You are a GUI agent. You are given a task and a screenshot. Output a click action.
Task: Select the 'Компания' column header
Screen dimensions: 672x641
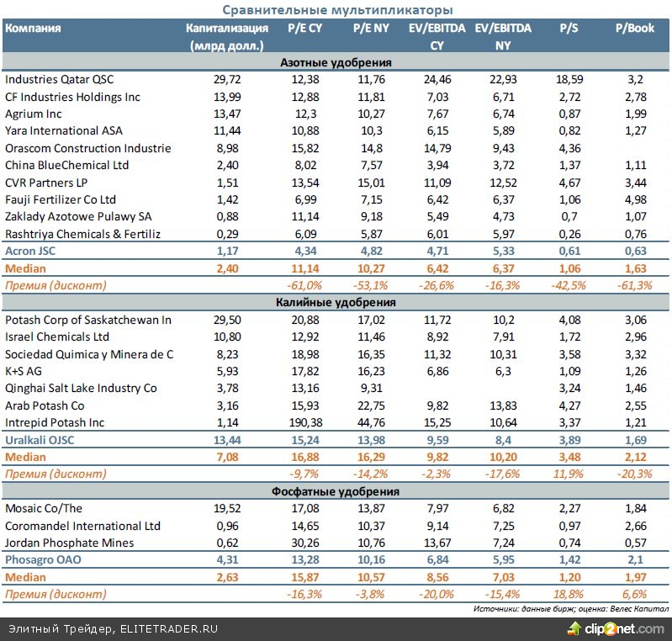33,28
